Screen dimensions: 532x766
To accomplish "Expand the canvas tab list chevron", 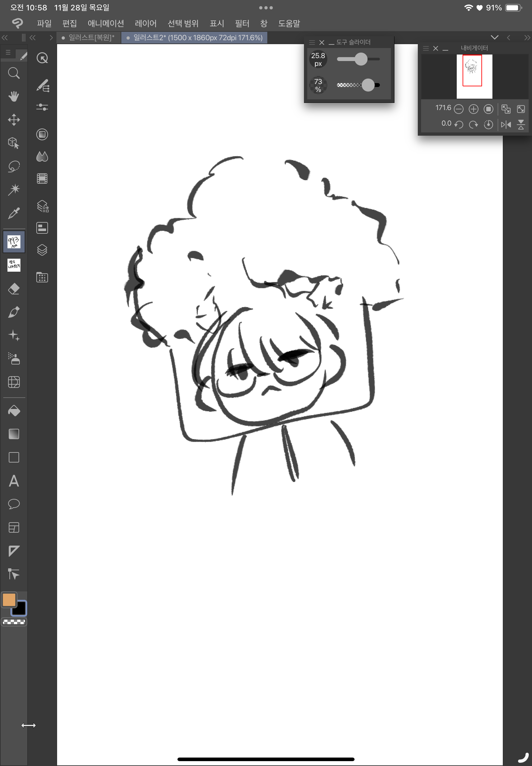I will [495, 37].
